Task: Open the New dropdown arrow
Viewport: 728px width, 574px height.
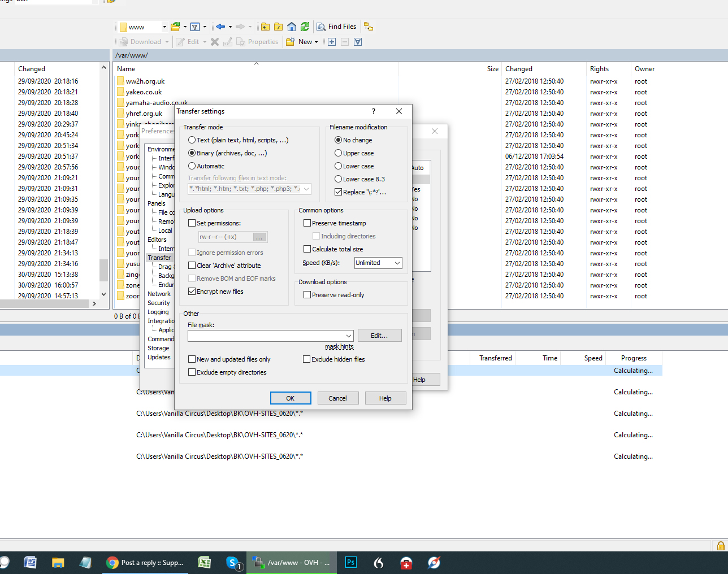Action: pyautogui.click(x=317, y=42)
